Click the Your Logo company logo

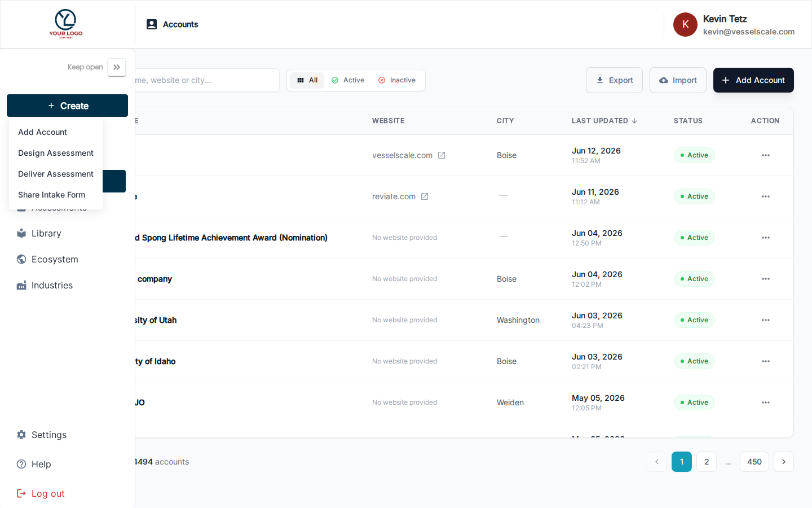point(66,24)
